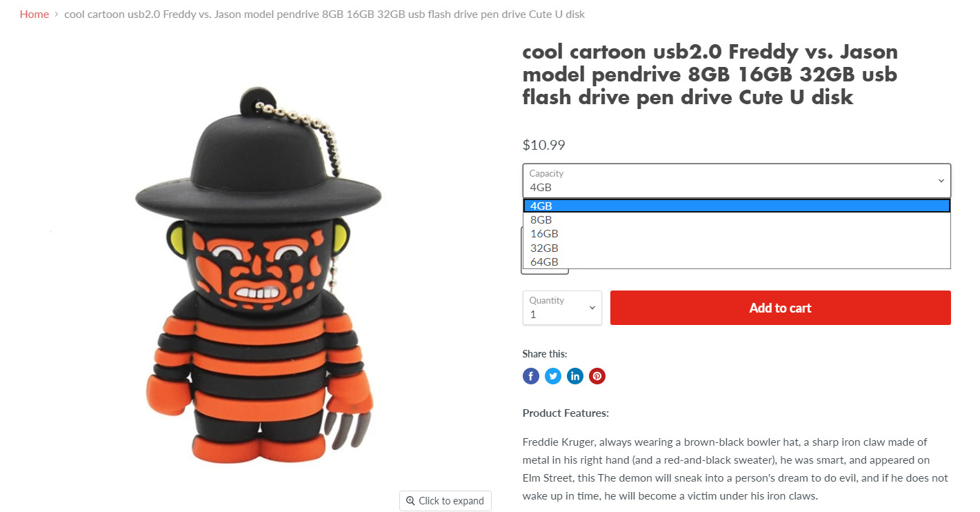This screenshot has width=980, height=512.
Task: Share product on Facebook
Action: (530, 376)
